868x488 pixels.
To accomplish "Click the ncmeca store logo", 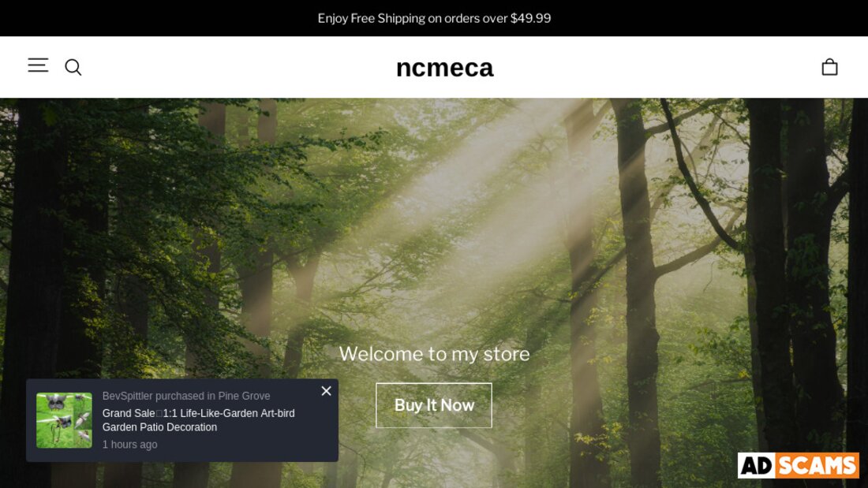I will click(x=444, y=68).
